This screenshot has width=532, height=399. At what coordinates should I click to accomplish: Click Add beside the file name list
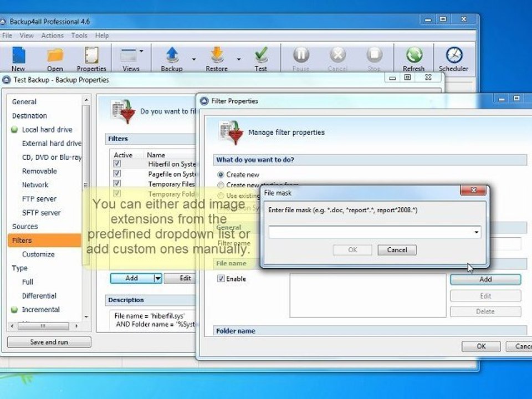[485, 279]
